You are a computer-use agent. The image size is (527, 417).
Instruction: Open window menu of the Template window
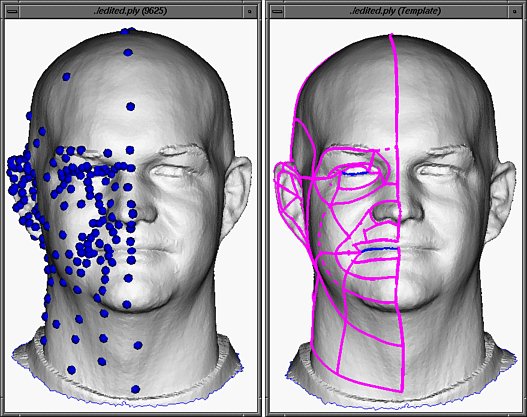click(277, 11)
